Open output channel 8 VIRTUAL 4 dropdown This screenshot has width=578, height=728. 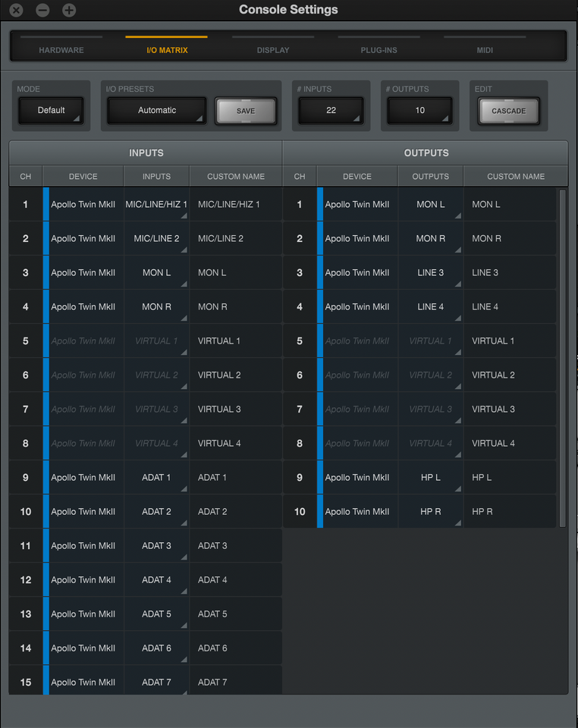pyautogui.click(x=430, y=444)
